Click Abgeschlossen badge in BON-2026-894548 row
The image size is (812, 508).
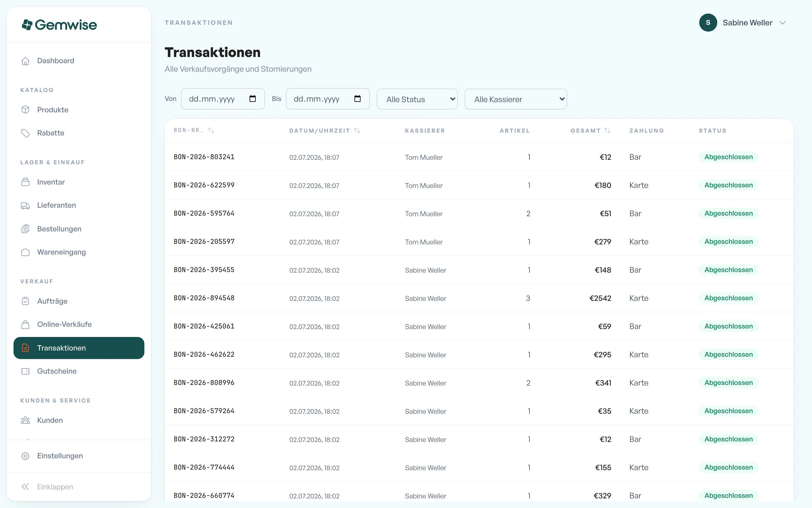coord(729,298)
